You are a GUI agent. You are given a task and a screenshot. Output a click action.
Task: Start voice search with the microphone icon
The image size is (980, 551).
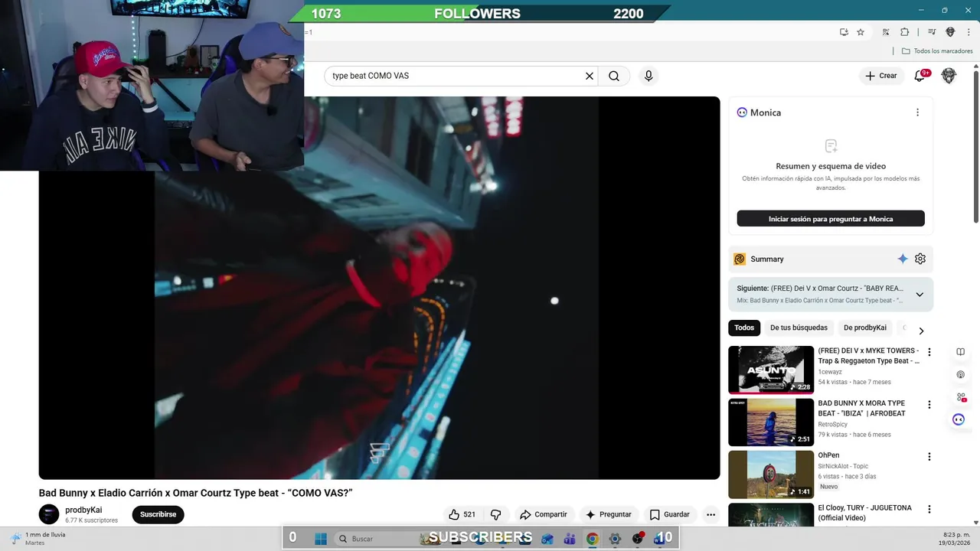[x=648, y=76]
